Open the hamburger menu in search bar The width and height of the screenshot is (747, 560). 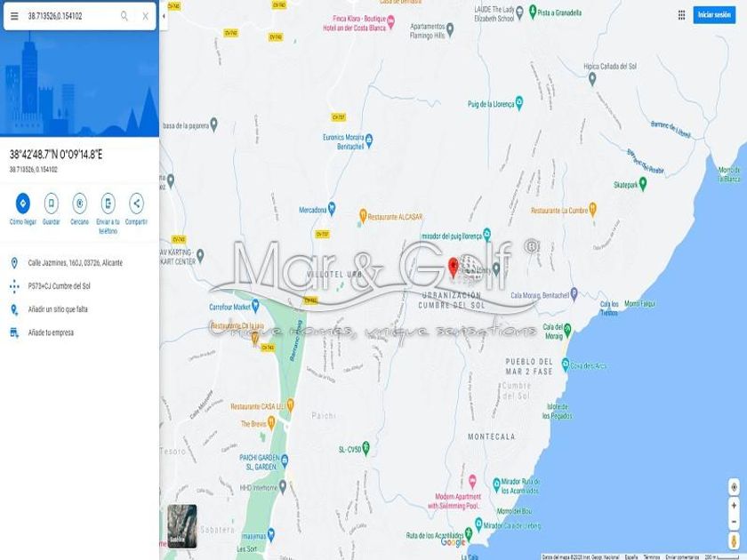14,16
